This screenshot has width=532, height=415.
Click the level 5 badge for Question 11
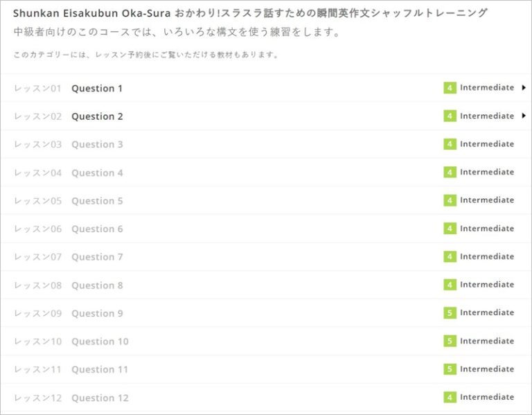(450, 369)
